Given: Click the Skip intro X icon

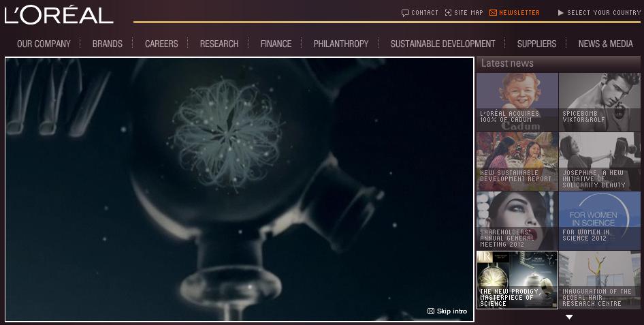Looking at the screenshot, I should coord(430,311).
